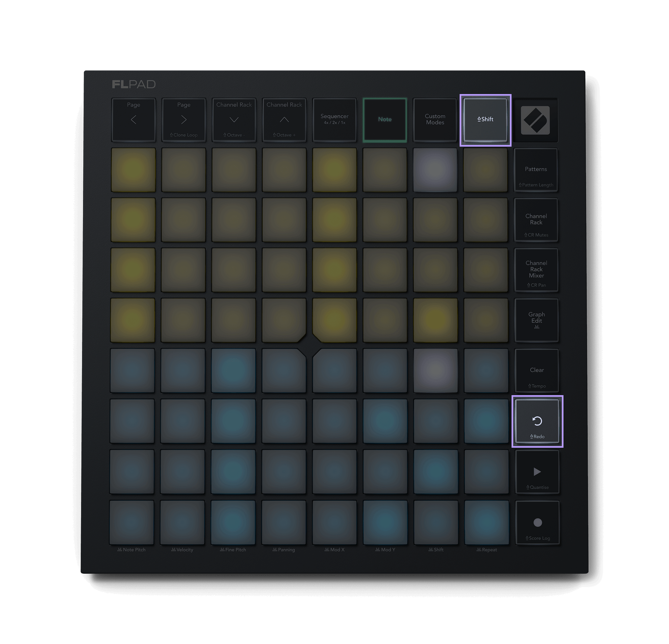Switch to Note mode
This screenshot has width=669, height=644.
click(385, 120)
